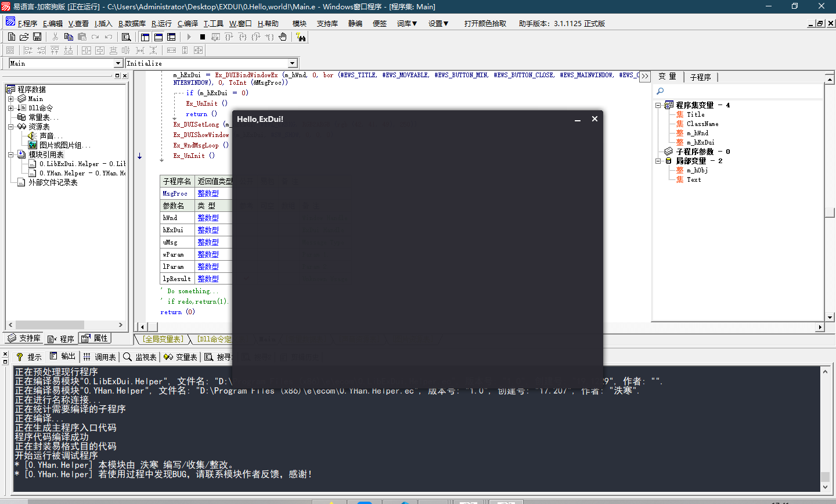The width and height of the screenshot is (836, 504).
Task: Click the Run play-triangle icon
Action: [x=189, y=37]
